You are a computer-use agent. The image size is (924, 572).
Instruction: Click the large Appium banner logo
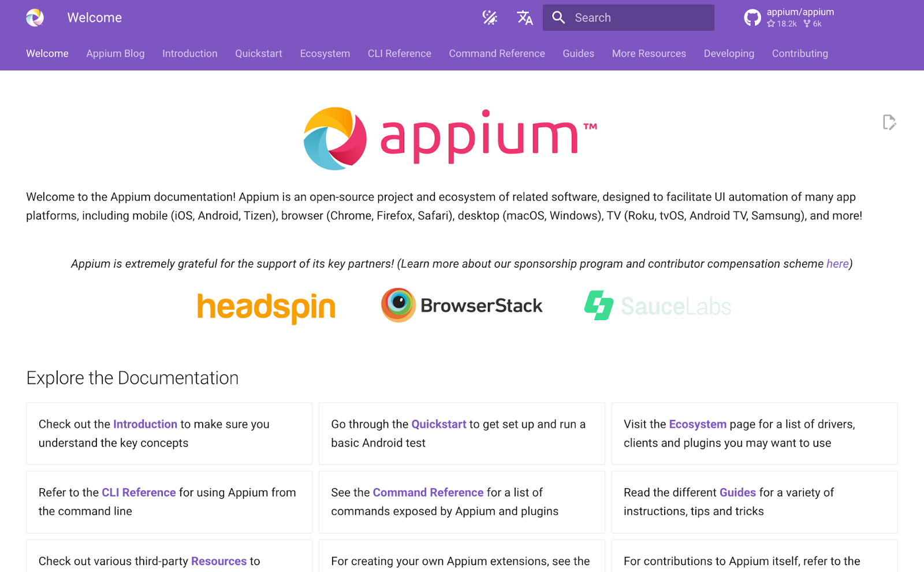pyautogui.click(x=450, y=138)
